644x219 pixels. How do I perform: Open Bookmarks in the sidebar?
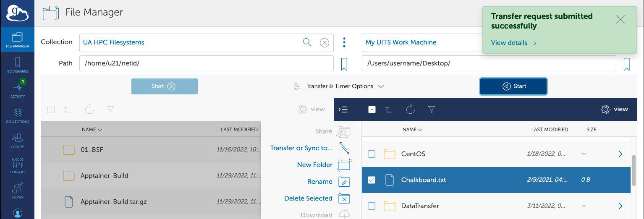click(17, 65)
